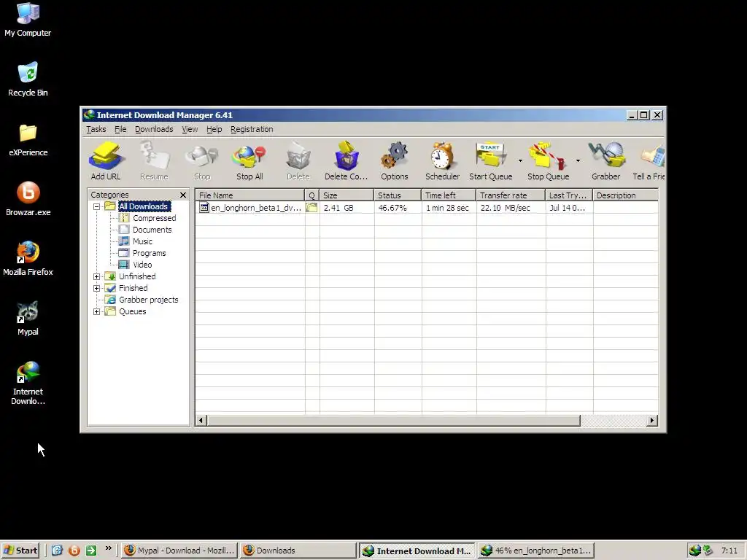Select Grabber projects in the tree

(x=149, y=300)
